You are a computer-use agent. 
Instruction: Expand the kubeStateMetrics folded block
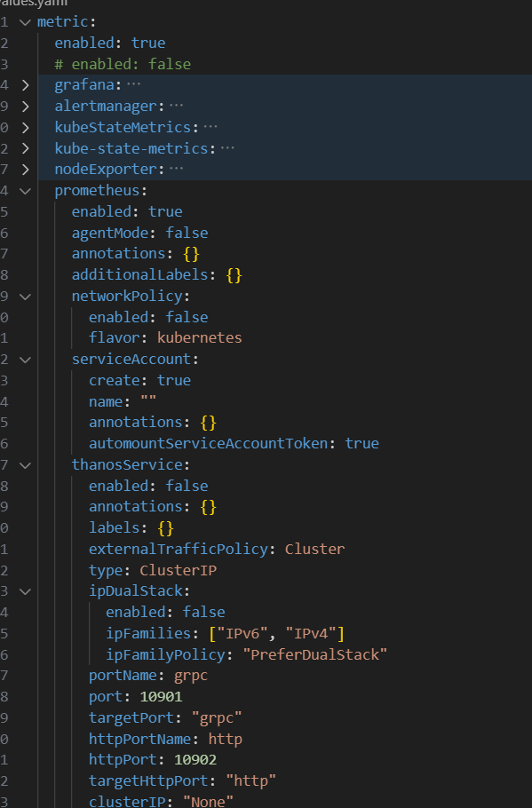click(x=25, y=127)
